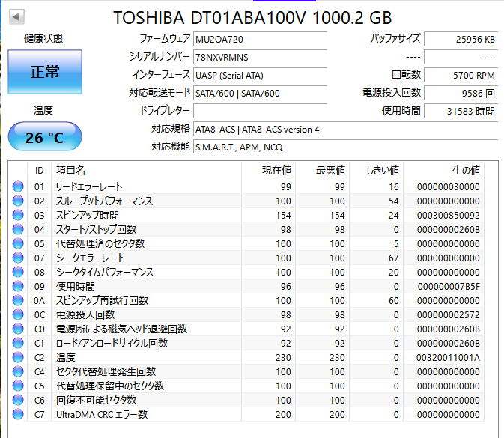Click the previous disk arrow button
504x438 pixels.
(16, 17)
